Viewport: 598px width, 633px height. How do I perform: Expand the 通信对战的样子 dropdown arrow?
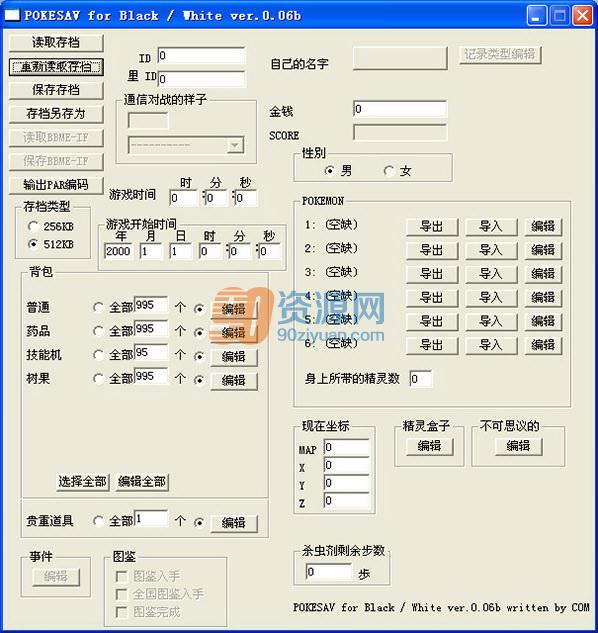coord(235,145)
